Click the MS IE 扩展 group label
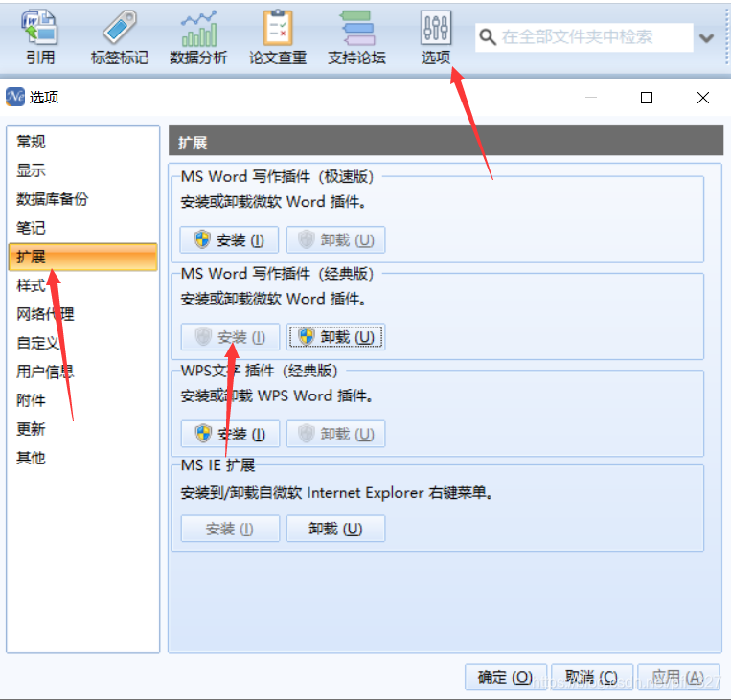 217,465
